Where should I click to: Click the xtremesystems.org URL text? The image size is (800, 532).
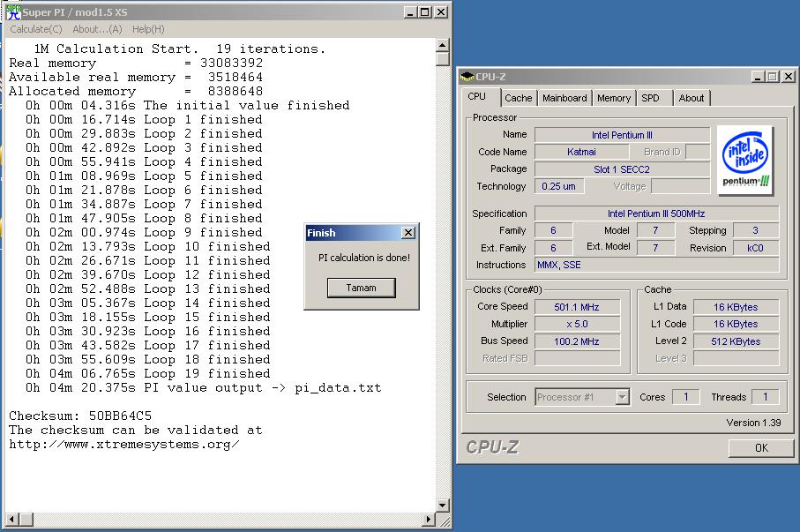click(x=124, y=444)
